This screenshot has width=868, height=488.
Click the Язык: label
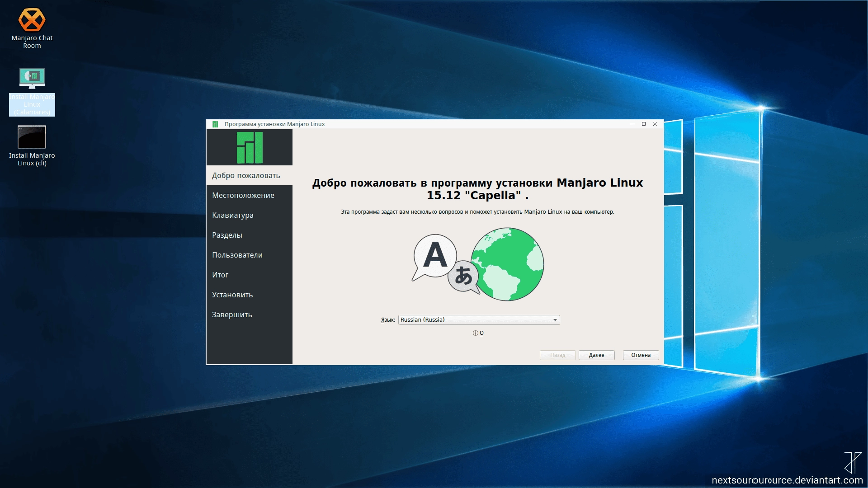(388, 320)
